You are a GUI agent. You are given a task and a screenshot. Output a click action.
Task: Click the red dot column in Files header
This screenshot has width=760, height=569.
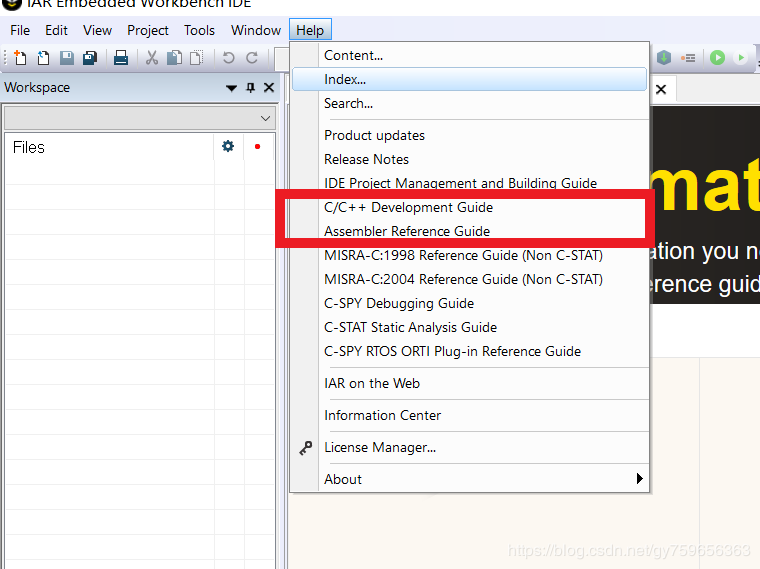(x=257, y=147)
